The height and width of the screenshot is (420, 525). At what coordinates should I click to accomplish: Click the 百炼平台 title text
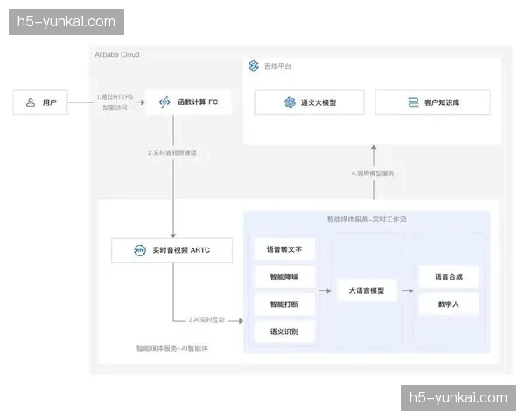click(278, 66)
